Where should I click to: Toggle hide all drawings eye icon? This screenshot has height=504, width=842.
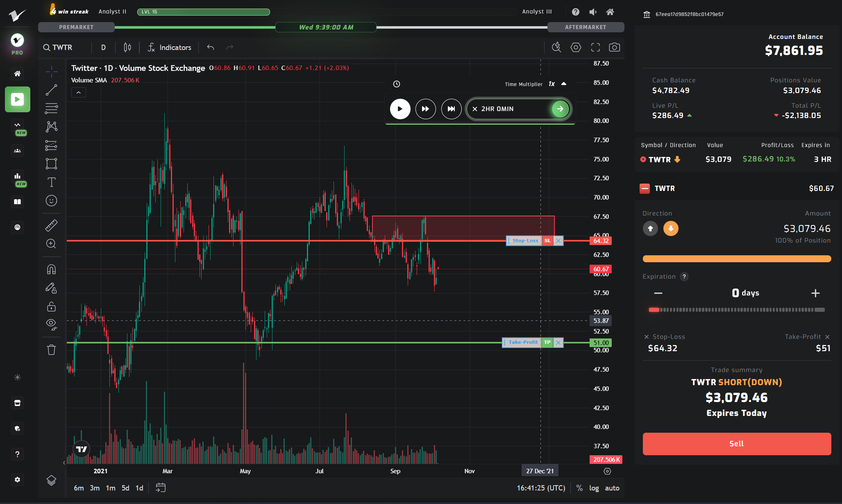click(51, 324)
